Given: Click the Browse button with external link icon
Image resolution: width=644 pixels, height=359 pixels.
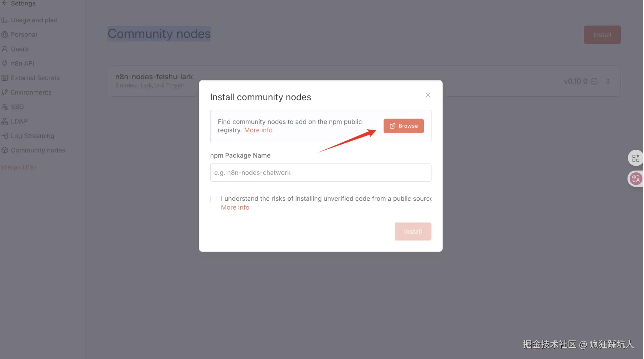Looking at the screenshot, I should tap(403, 126).
